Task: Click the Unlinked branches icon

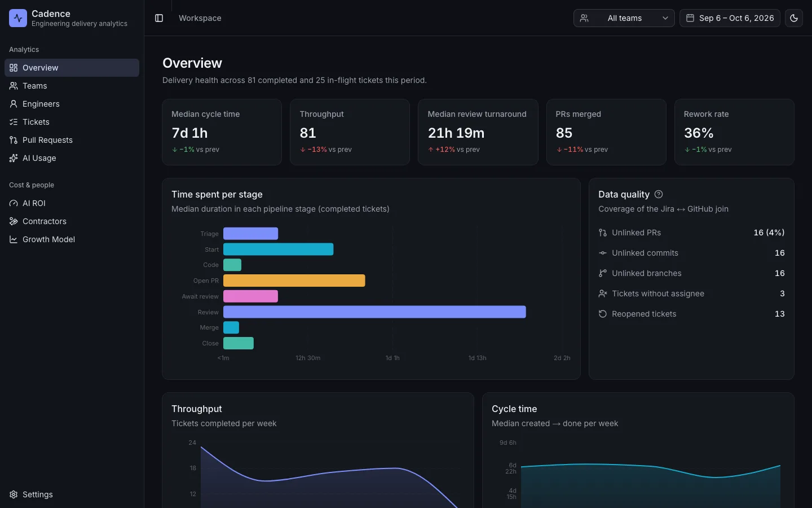Action: pos(603,273)
